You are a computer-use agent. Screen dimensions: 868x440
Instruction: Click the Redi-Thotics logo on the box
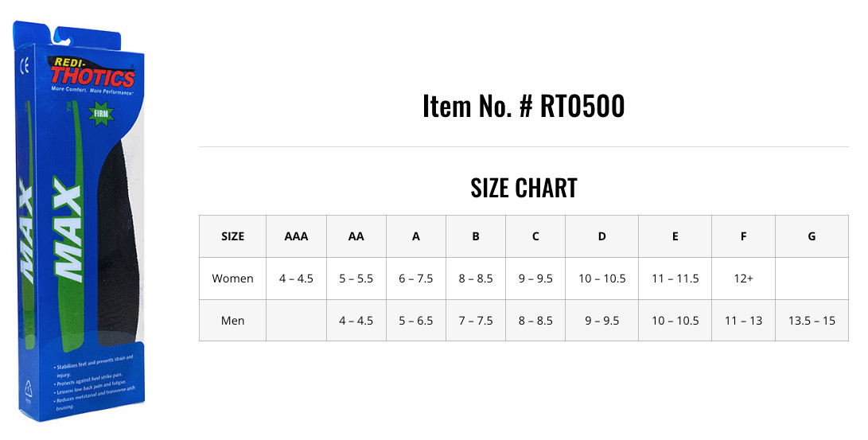(93, 75)
